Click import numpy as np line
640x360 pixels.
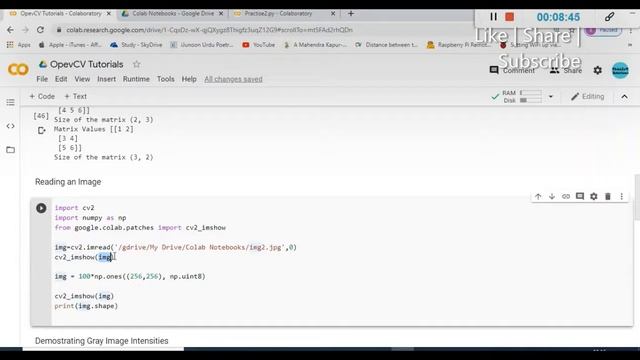pyautogui.click(x=90, y=218)
